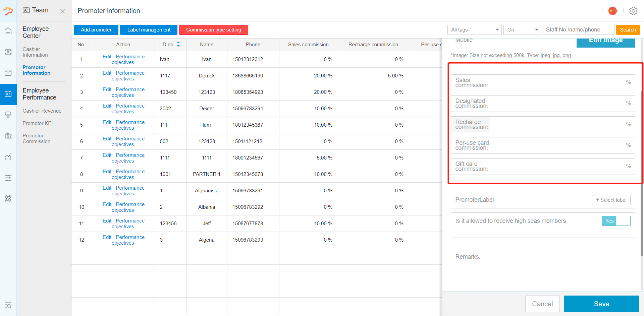Image resolution: width=644 pixels, height=316 pixels.
Task: Select Promotor Information menu item
Action: coord(37,70)
